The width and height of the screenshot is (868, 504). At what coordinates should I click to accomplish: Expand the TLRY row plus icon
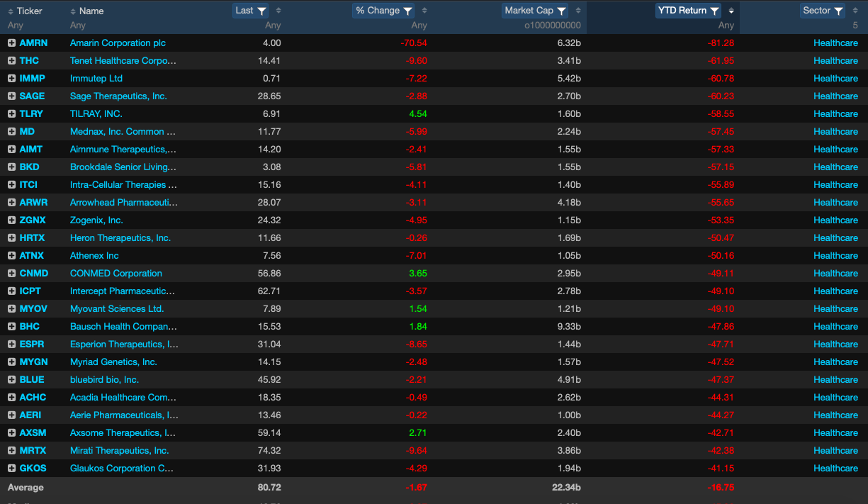click(x=11, y=114)
